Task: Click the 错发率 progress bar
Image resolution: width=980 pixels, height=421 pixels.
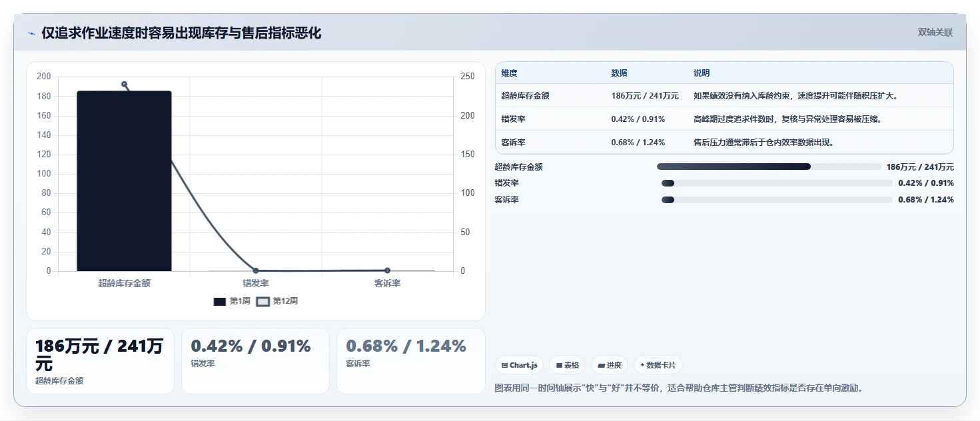Action: coord(777,183)
